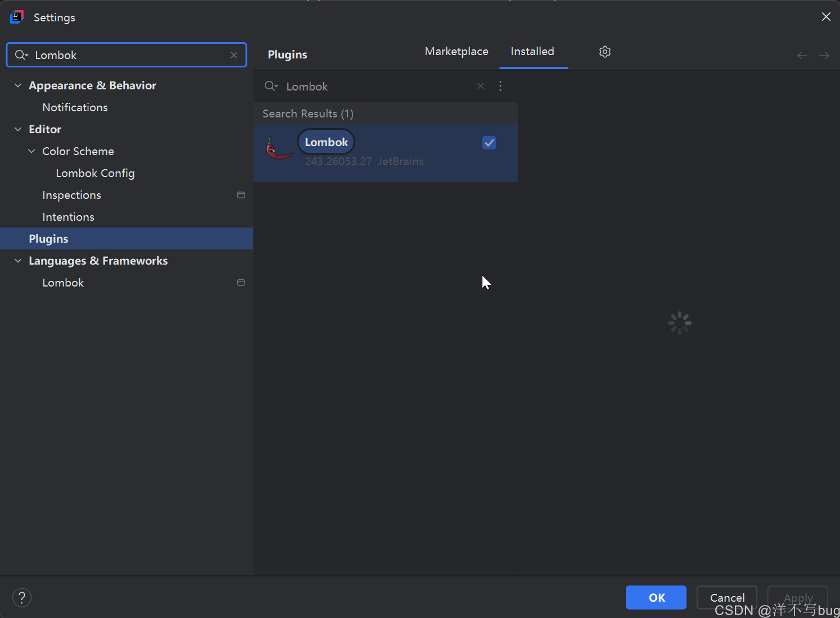The height and width of the screenshot is (618, 840).
Task: Confirm settings with the OK button
Action: [x=656, y=598]
